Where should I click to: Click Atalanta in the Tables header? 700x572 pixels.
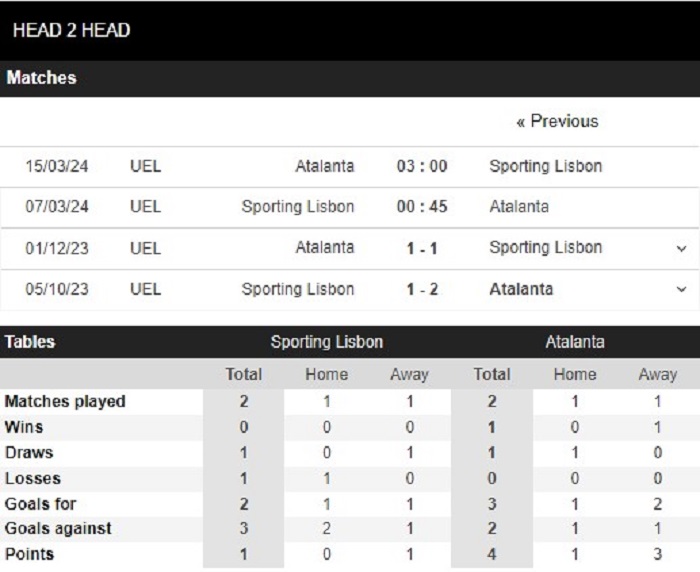575,342
